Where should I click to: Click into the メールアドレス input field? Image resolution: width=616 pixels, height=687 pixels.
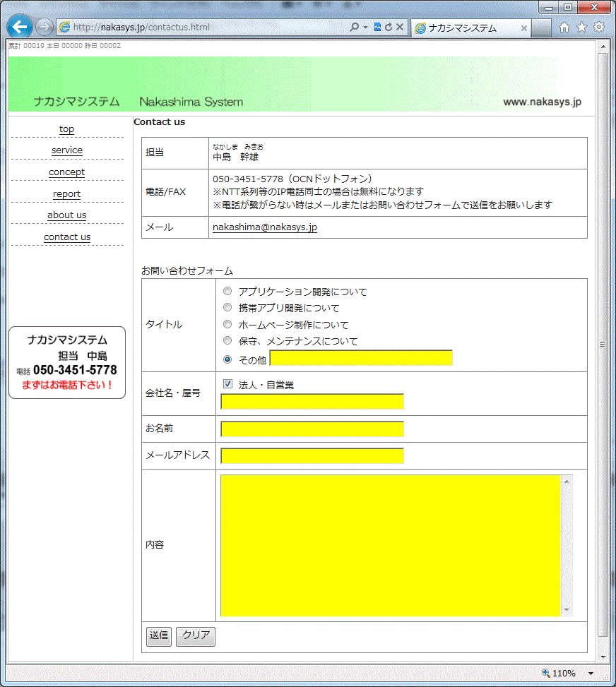click(312, 455)
